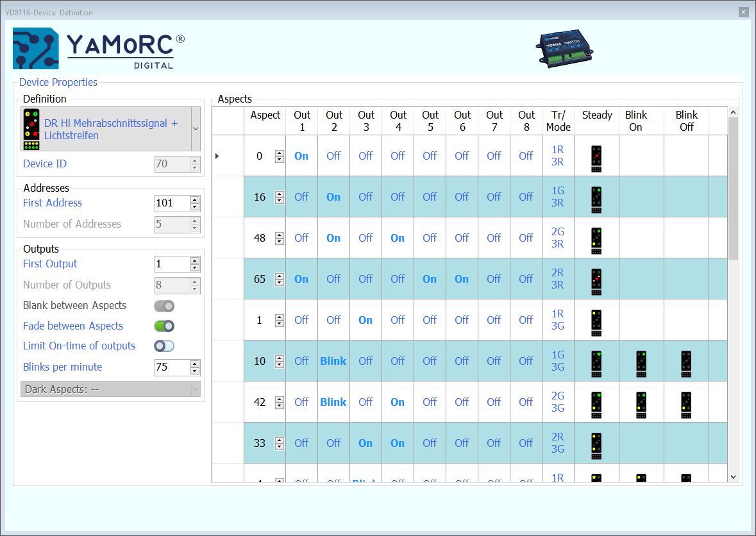Image resolution: width=756 pixels, height=536 pixels.
Task: Click the aspects table scroll-down arrow
Action: click(x=733, y=477)
